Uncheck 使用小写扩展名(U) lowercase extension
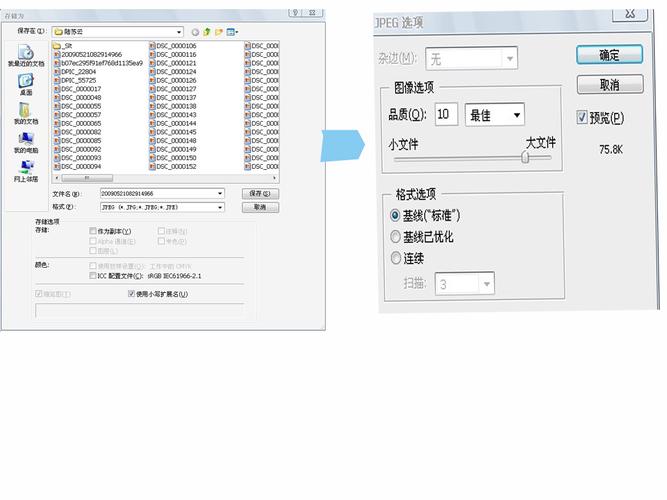667x500 pixels. [x=131, y=294]
